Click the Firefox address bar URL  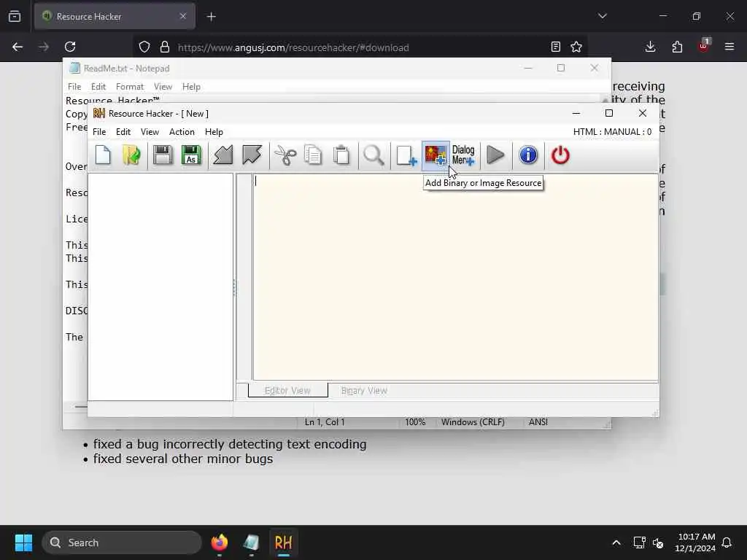[x=293, y=47]
